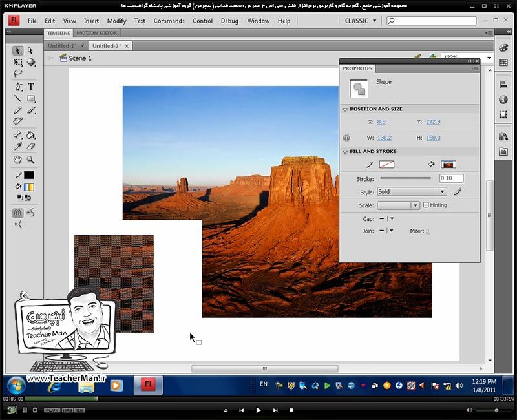
Task: Open the Properties panel options menu
Action: pyautogui.click(x=474, y=68)
